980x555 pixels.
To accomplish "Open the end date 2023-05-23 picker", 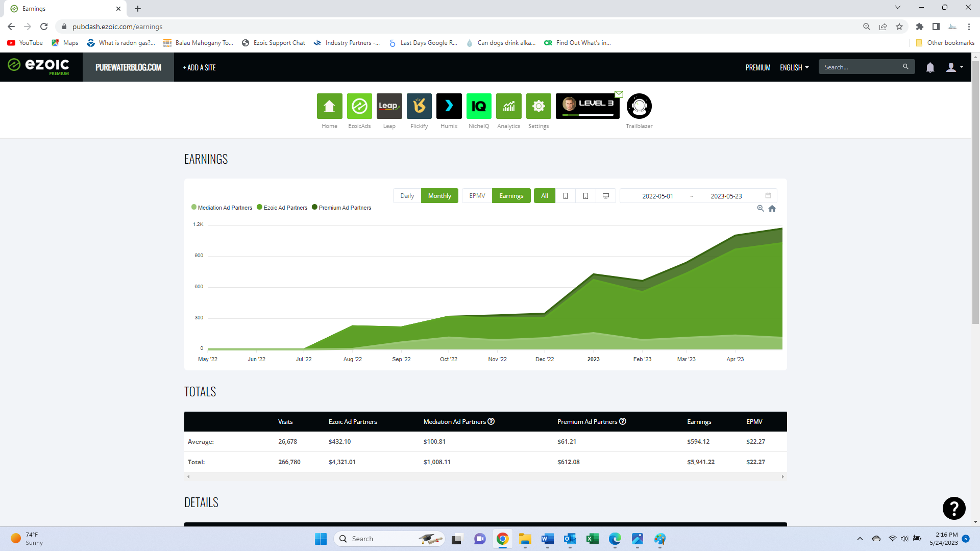I will pyautogui.click(x=726, y=196).
